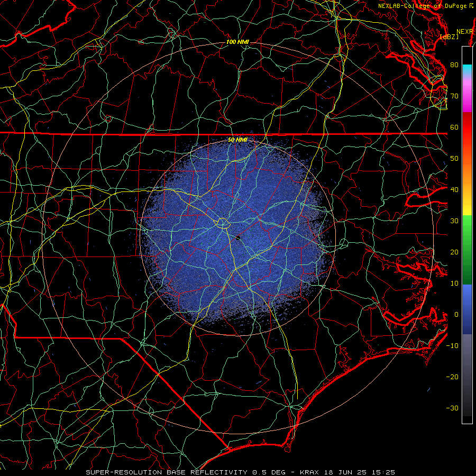Click the 100 NMI range ring label
This screenshot has height=476, width=476.
[237, 42]
